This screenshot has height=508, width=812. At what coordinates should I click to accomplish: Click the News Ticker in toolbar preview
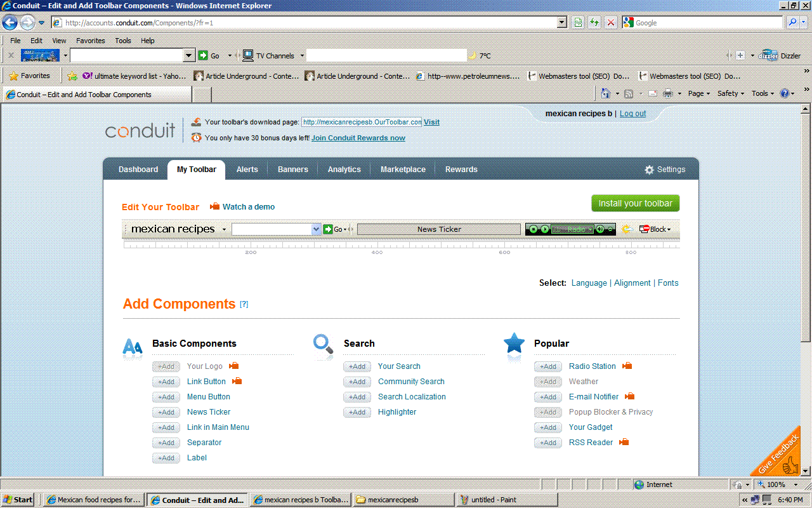[x=439, y=229]
